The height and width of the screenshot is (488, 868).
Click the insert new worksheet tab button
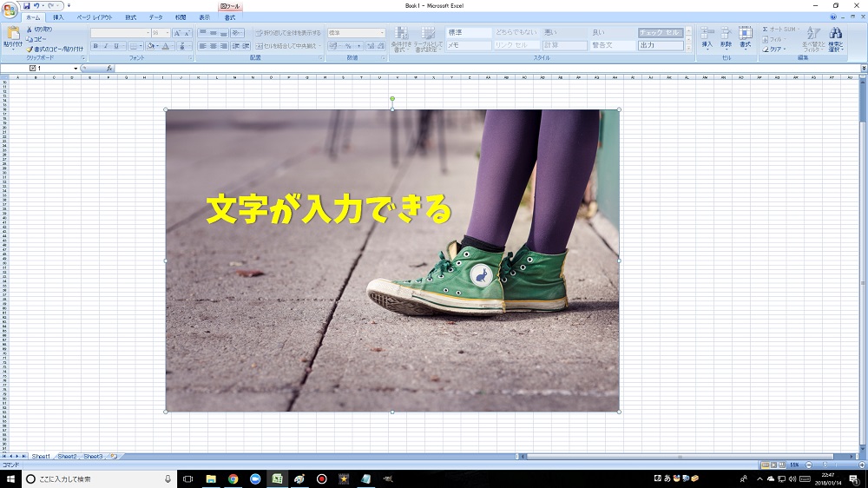tap(114, 457)
